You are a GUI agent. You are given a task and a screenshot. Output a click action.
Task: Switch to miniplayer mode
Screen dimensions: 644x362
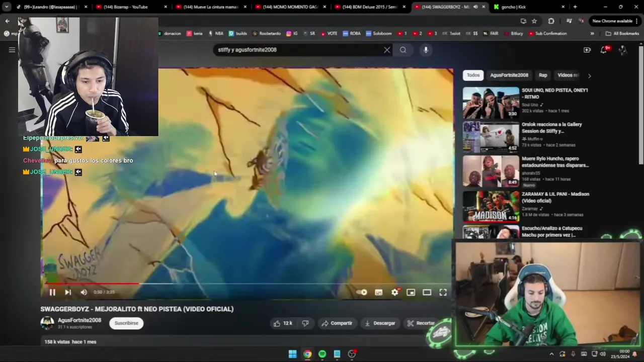tap(411, 292)
